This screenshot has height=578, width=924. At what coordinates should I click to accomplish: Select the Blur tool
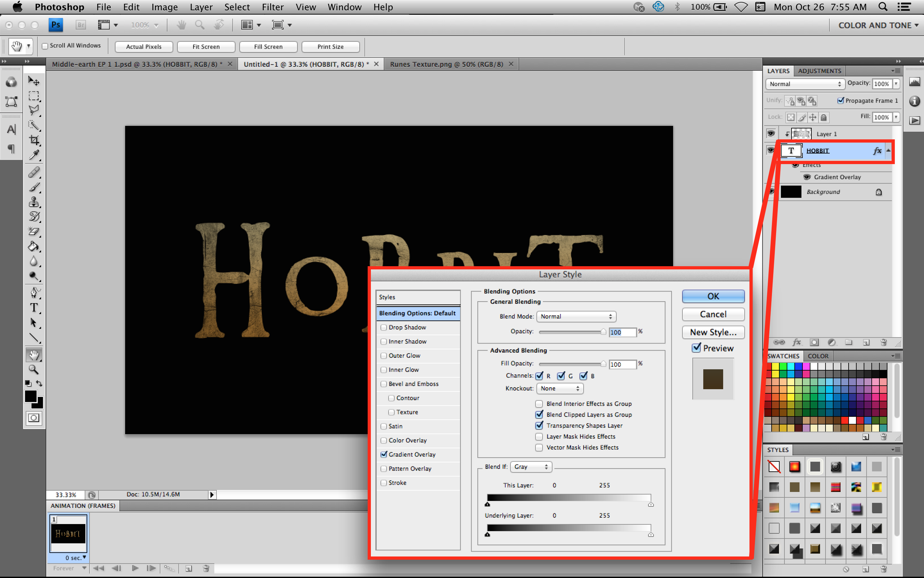point(34,261)
